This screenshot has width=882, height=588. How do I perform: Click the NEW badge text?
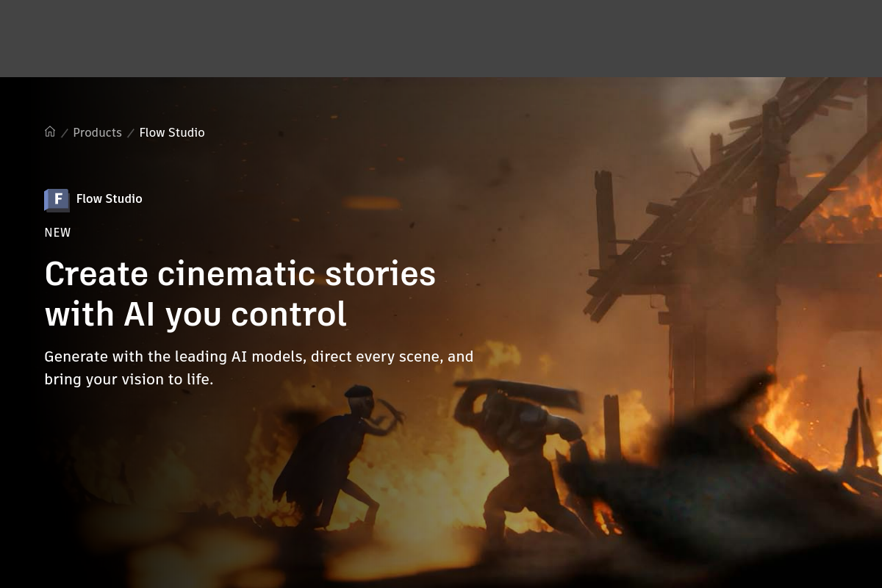(57, 232)
